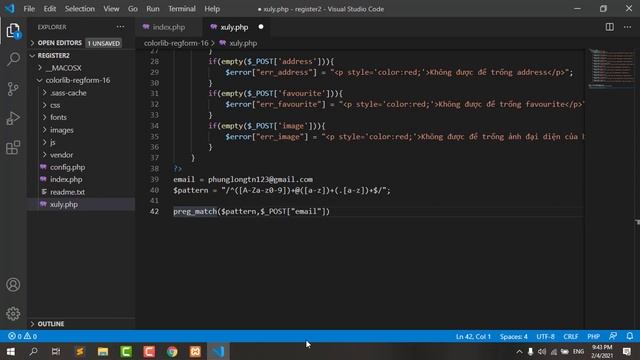Expand the .sass-cache folder
The width and height of the screenshot is (640, 360).
68,93
